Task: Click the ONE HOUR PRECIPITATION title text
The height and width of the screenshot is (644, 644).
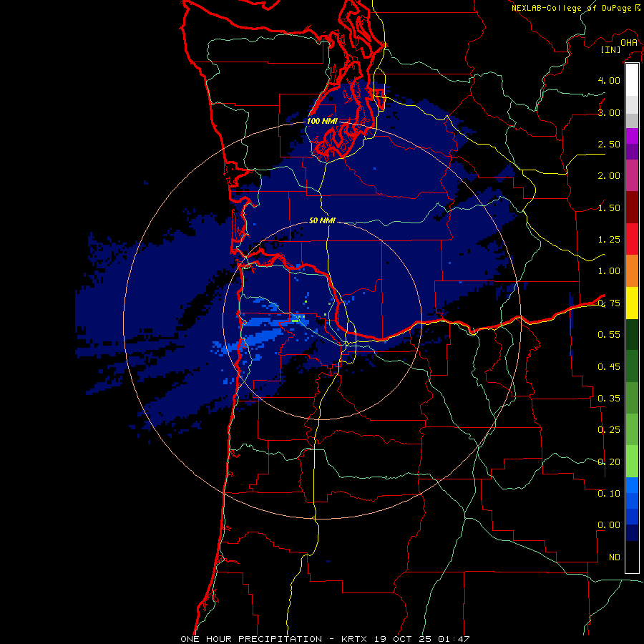Action: [x=251, y=639]
